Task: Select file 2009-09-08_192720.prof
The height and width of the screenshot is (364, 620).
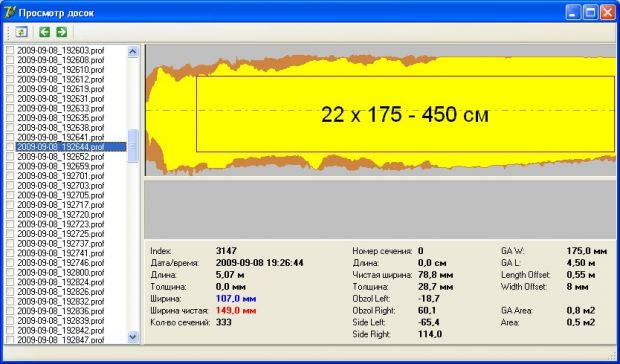Action: [x=60, y=214]
